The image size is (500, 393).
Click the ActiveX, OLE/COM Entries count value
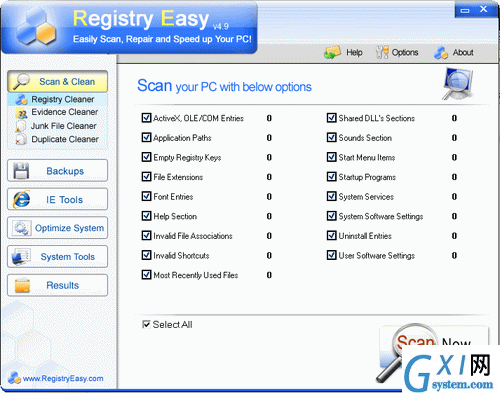[269, 118]
